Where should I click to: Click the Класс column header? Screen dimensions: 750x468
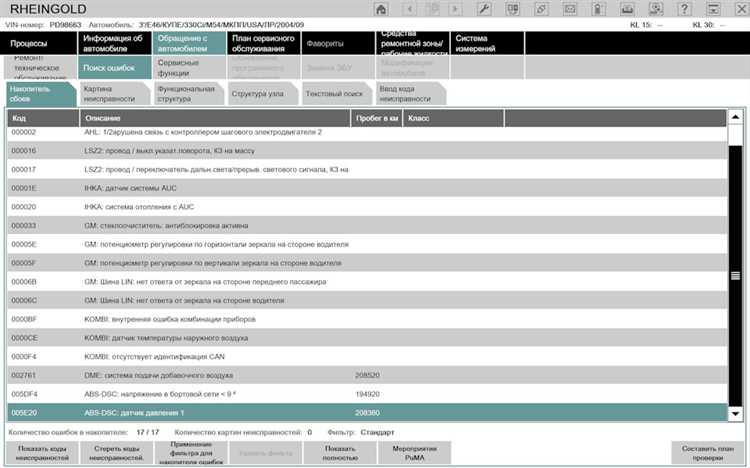[x=453, y=118]
